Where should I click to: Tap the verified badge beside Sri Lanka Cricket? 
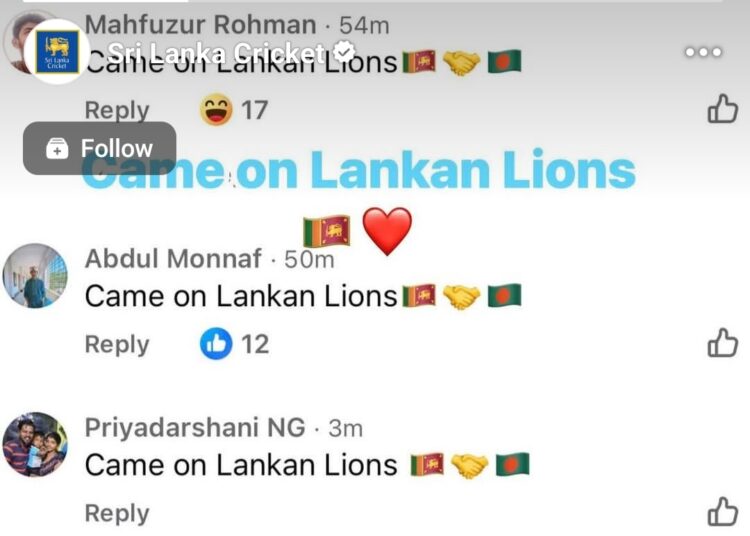[x=344, y=52]
